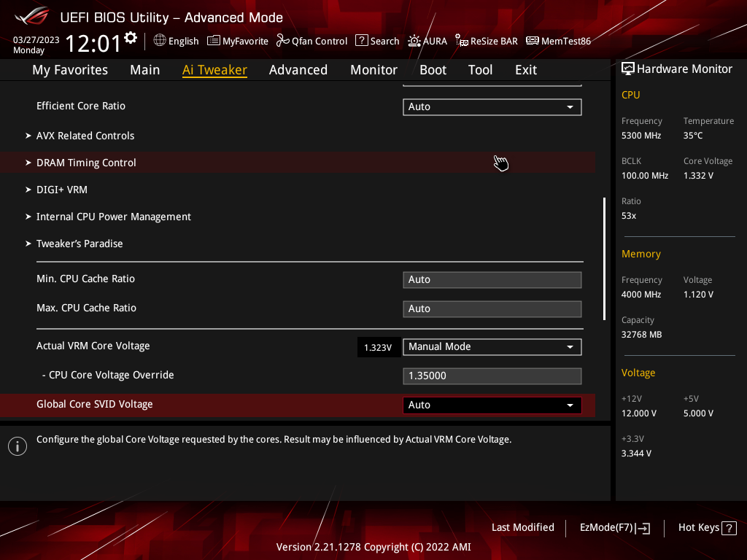Click the info icon beside help text
Viewport: 747px width, 560px height.
tap(18, 446)
